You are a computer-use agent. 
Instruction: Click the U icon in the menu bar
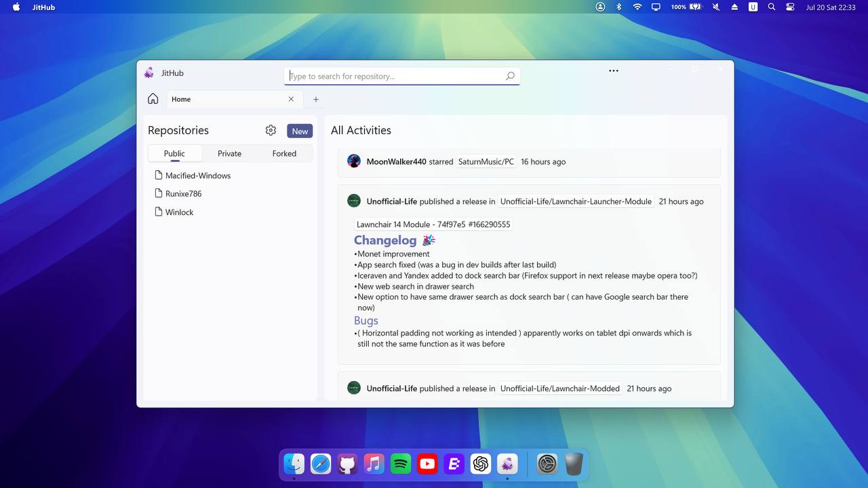pyautogui.click(x=753, y=7)
